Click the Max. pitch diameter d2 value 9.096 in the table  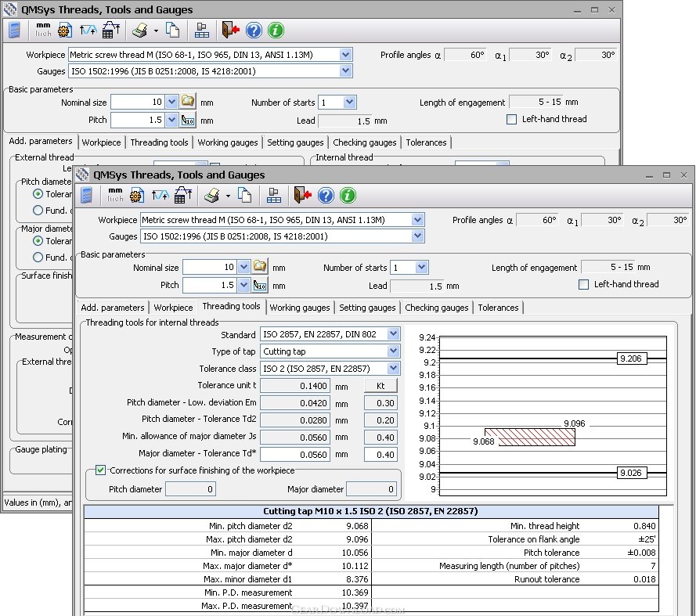tap(357, 539)
